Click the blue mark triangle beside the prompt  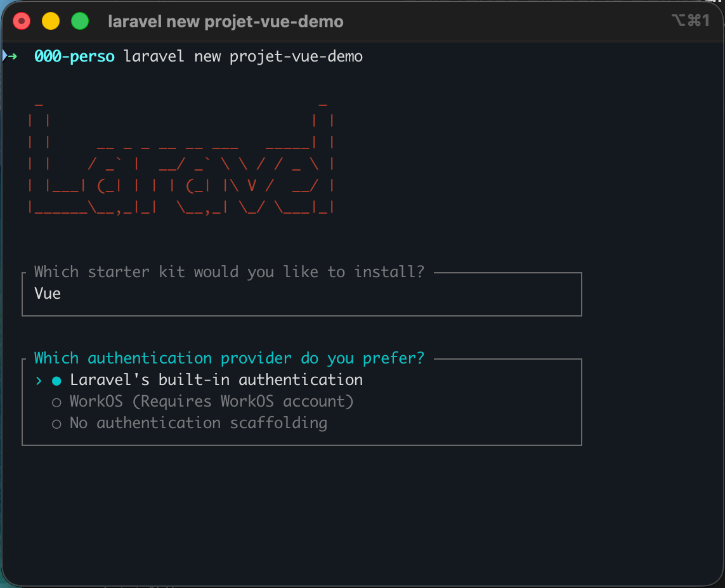4,56
